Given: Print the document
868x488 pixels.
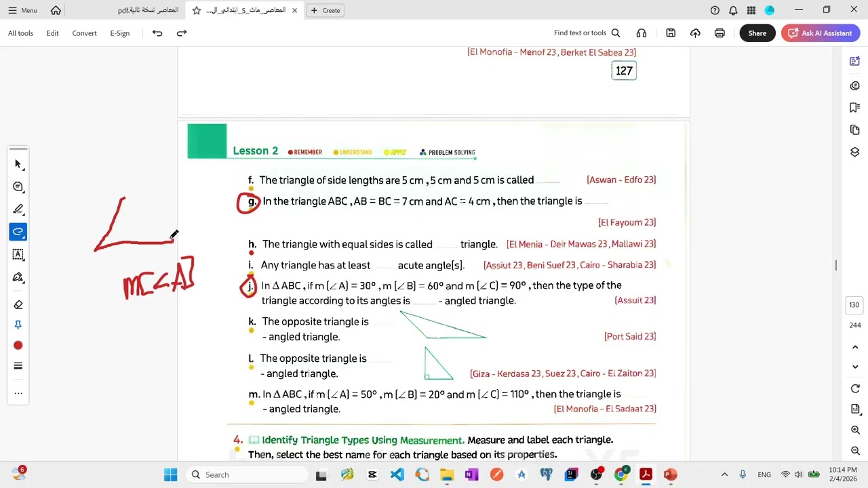Looking at the screenshot, I should pyautogui.click(x=719, y=33).
